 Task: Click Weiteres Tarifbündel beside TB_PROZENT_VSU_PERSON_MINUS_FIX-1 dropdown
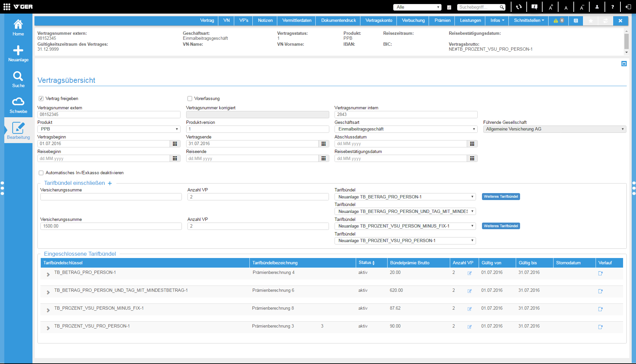(x=501, y=226)
